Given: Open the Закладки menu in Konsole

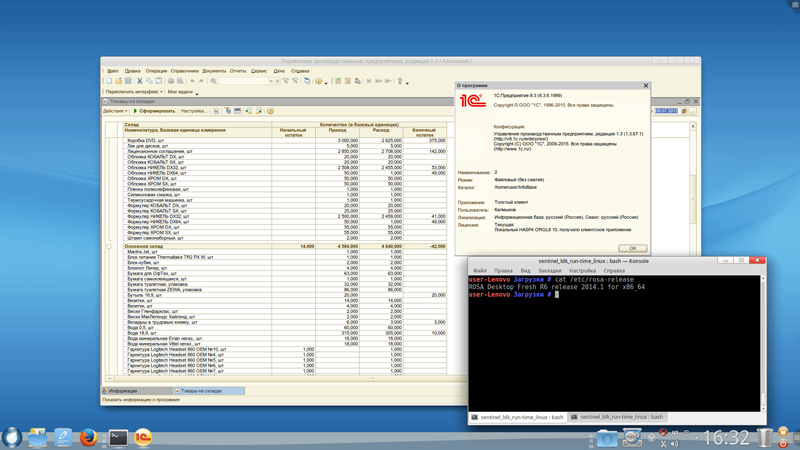Looking at the screenshot, I should click(x=549, y=270).
